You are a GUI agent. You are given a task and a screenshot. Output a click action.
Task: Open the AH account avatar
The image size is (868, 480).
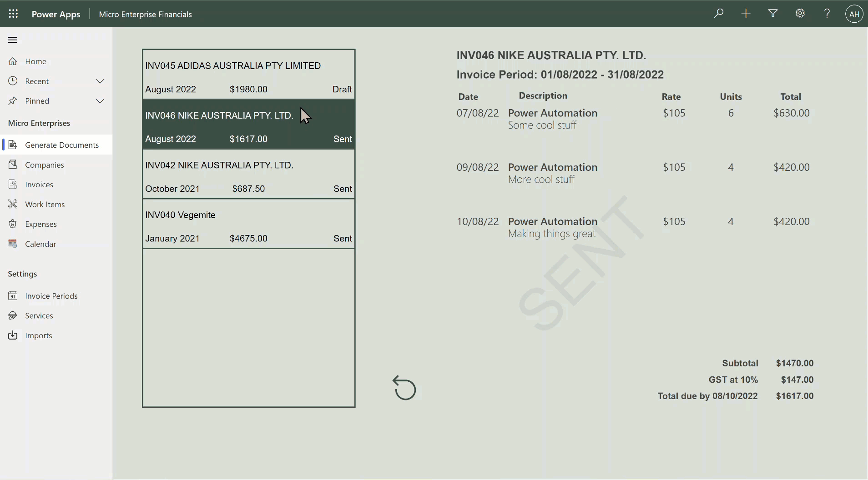pos(854,14)
